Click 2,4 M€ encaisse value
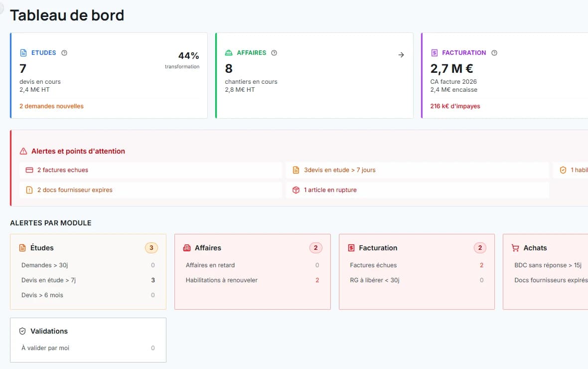This screenshot has width=588, height=369. tap(454, 90)
